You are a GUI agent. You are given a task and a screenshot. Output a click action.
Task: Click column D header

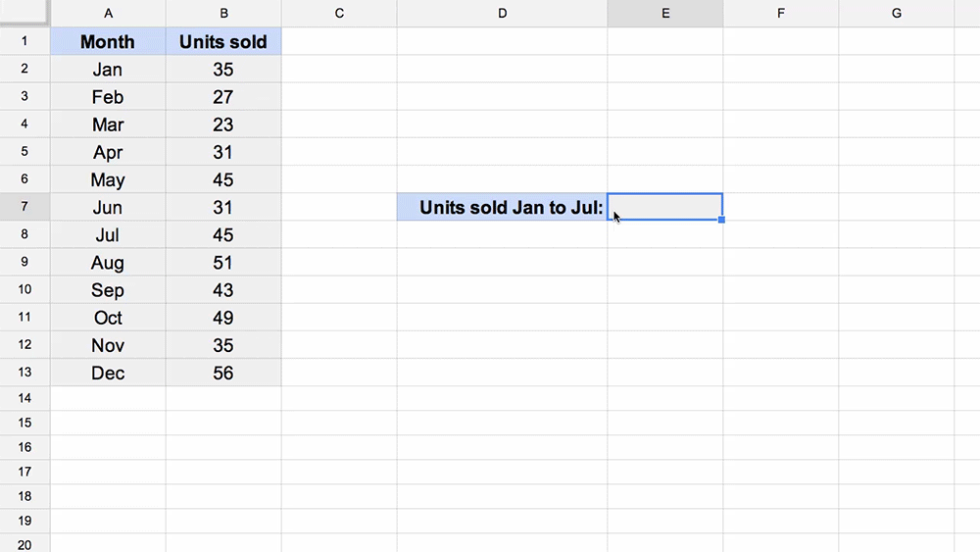(502, 13)
